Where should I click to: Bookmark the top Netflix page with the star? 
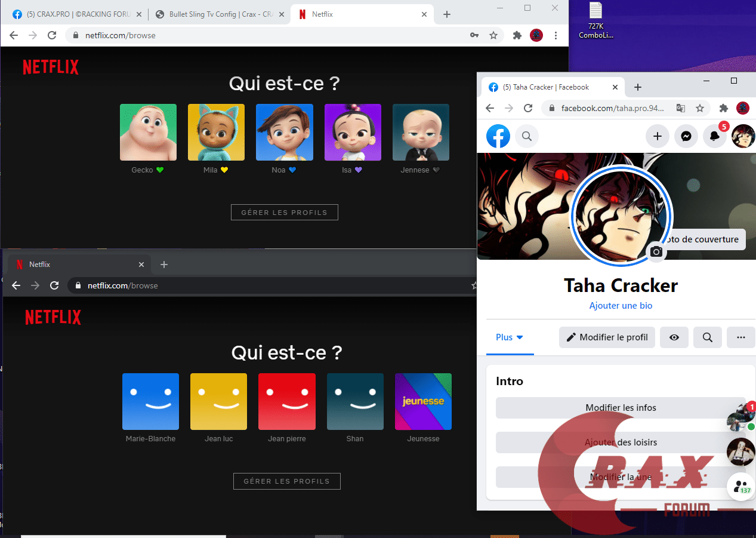pyautogui.click(x=493, y=35)
